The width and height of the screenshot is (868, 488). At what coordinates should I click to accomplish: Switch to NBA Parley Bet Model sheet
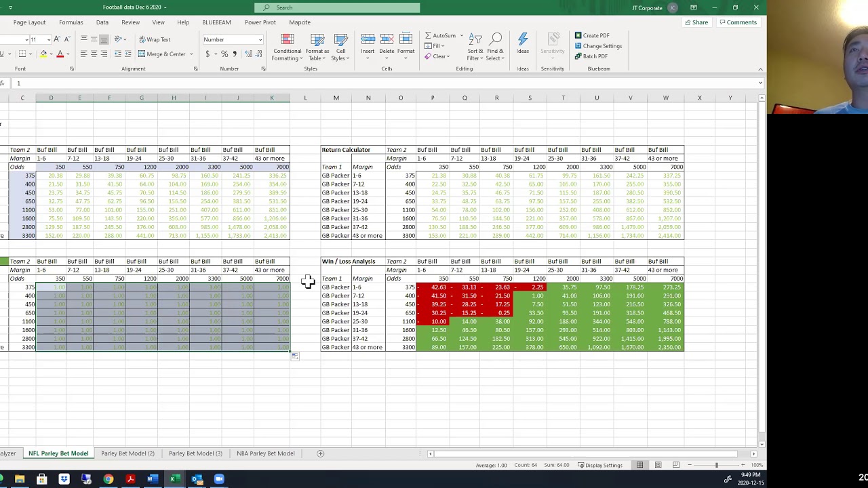click(266, 453)
